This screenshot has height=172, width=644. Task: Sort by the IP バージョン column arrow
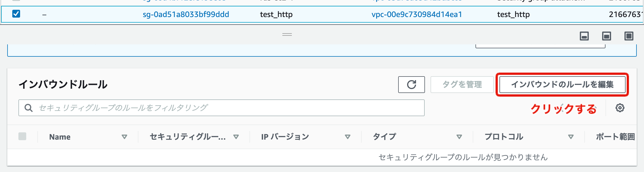347,137
